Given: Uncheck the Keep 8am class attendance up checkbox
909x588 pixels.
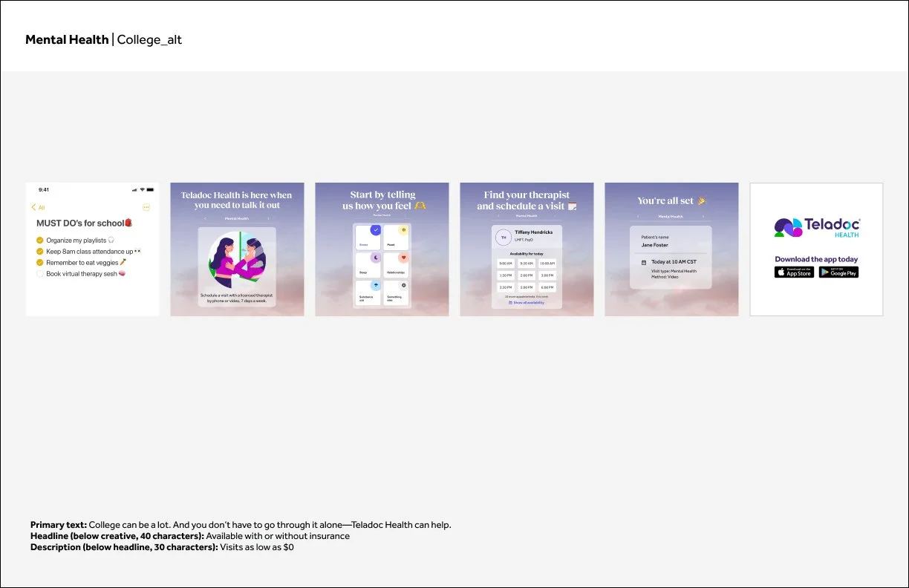Looking at the screenshot, I should [40, 252].
